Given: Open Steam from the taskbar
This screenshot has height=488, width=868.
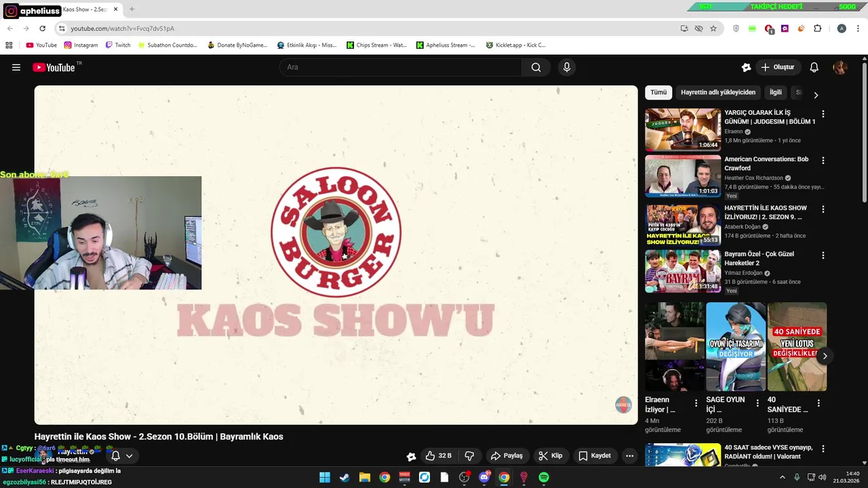Looking at the screenshot, I should [344, 477].
